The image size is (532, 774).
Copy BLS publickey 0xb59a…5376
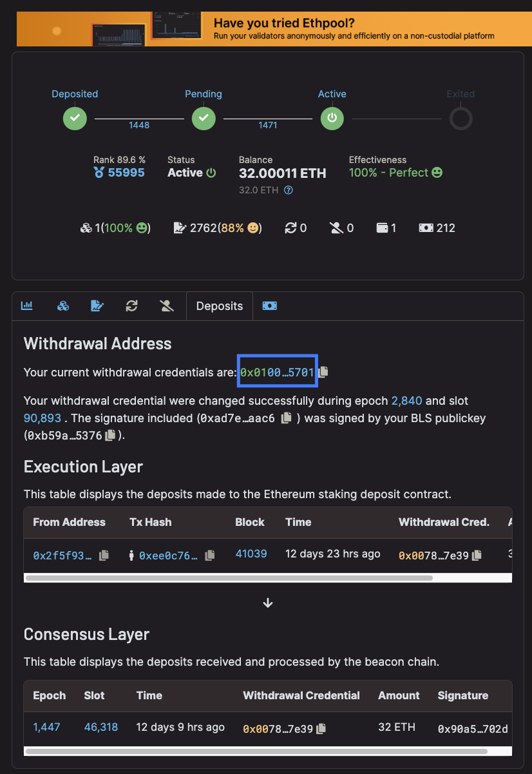110,435
